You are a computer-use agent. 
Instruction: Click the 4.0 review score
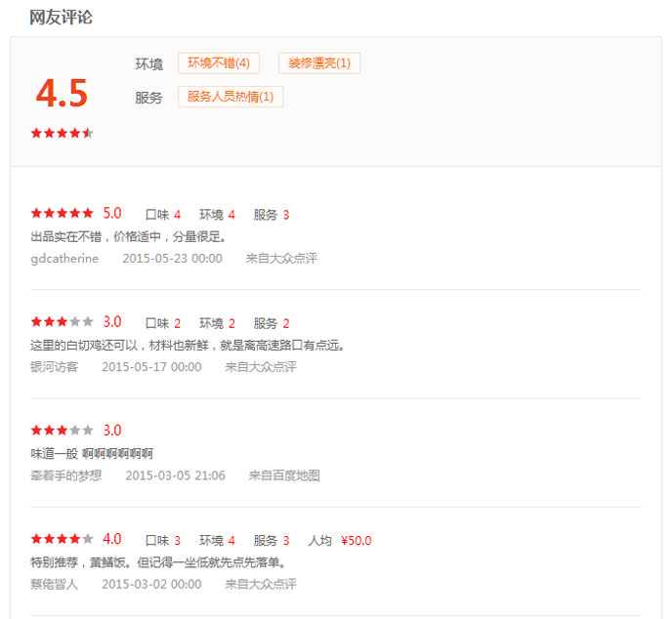point(112,539)
